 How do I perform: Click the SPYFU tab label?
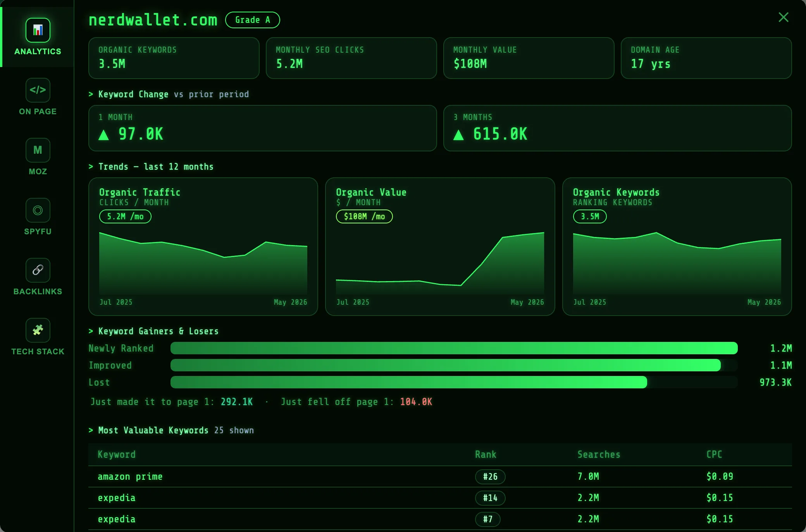(x=38, y=232)
